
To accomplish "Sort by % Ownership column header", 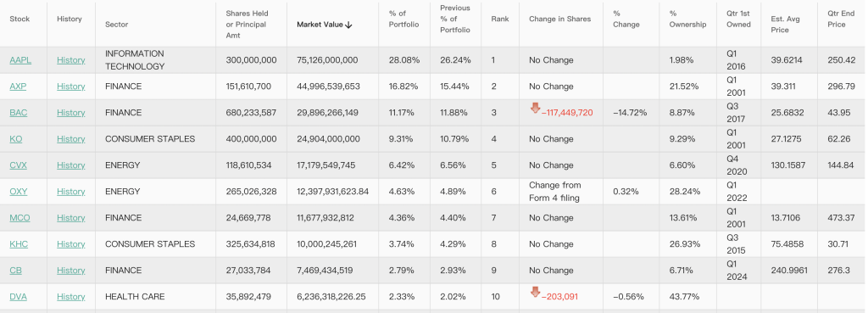I will coord(687,19).
